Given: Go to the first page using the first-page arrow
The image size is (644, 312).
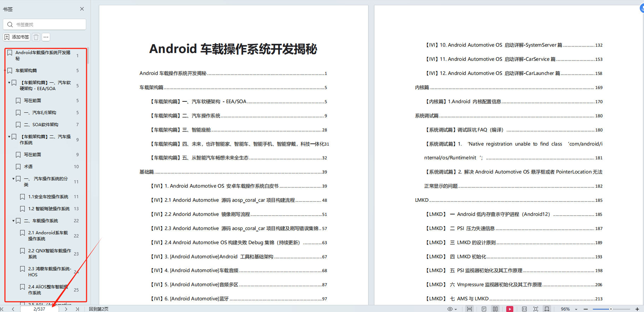Looking at the screenshot, I should click(x=2, y=309).
